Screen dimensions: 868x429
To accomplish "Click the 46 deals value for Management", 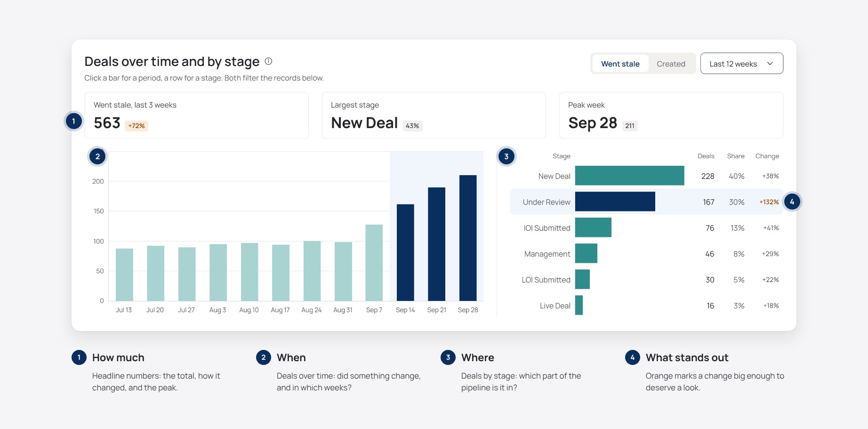I will click(x=710, y=254).
